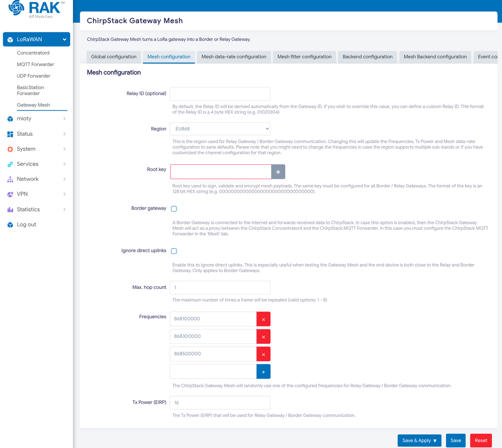
Task: Remove frequency 868500000
Action: tap(263, 354)
